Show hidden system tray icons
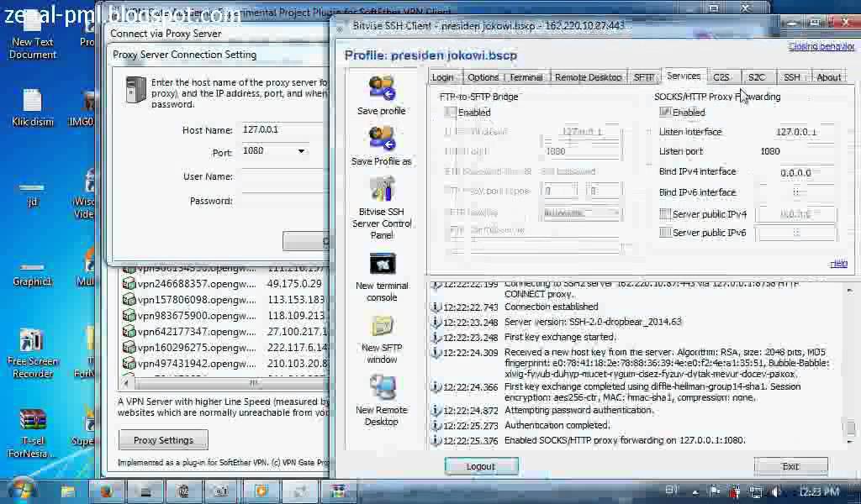This screenshot has height=504, width=861. click(x=695, y=492)
